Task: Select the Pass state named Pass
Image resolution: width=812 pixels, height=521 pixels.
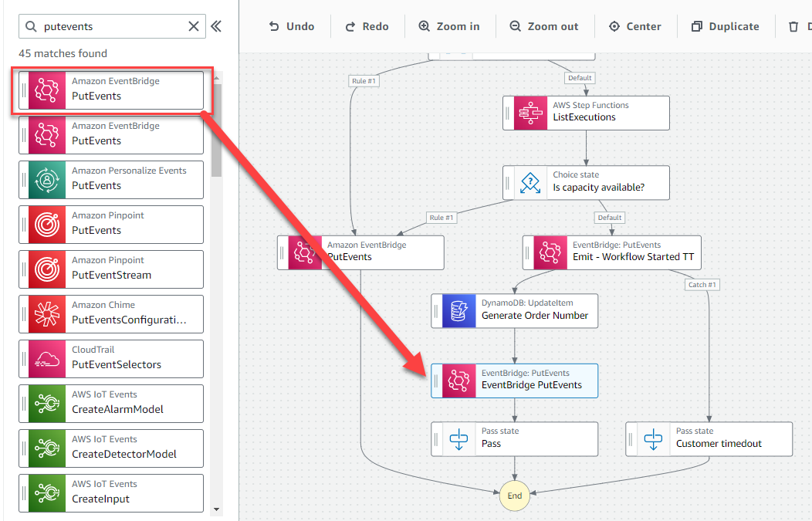Action: click(x=515, y=439)
